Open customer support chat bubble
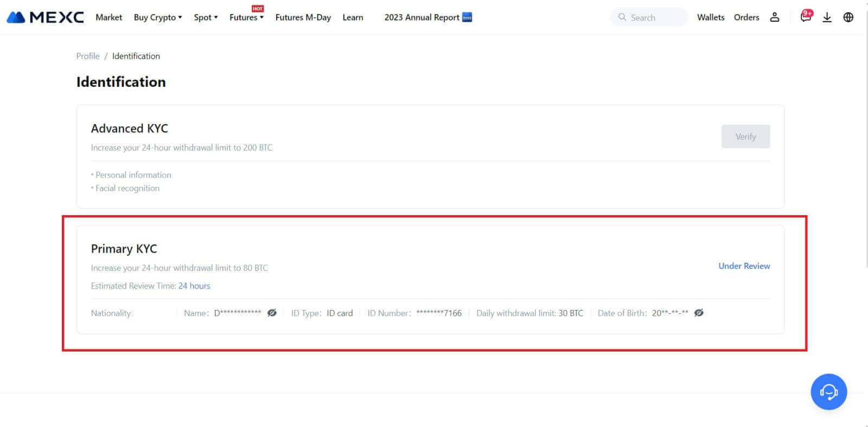The image size is (868, 427). coord(828,392)
